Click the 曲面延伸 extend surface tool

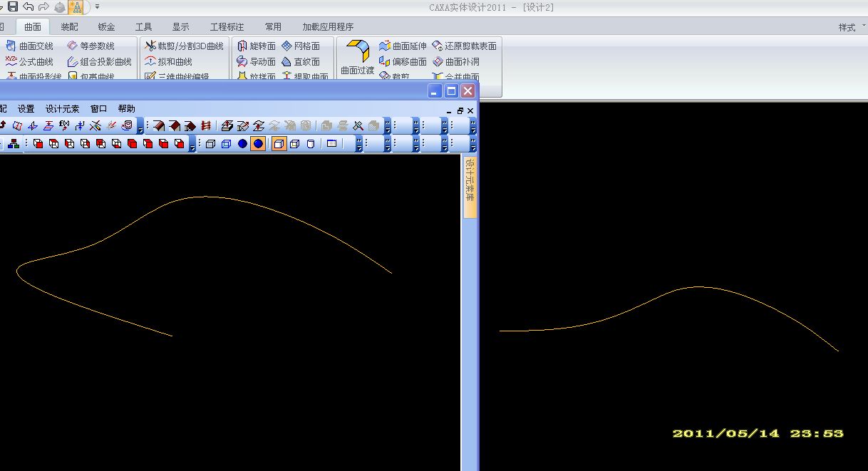[x=403, y=46]
